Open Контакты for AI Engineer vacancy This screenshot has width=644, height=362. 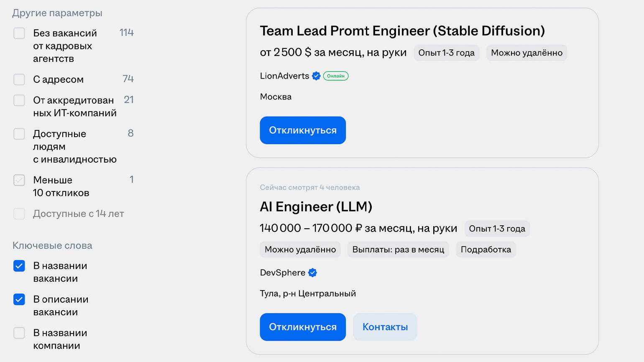[385, 327]
